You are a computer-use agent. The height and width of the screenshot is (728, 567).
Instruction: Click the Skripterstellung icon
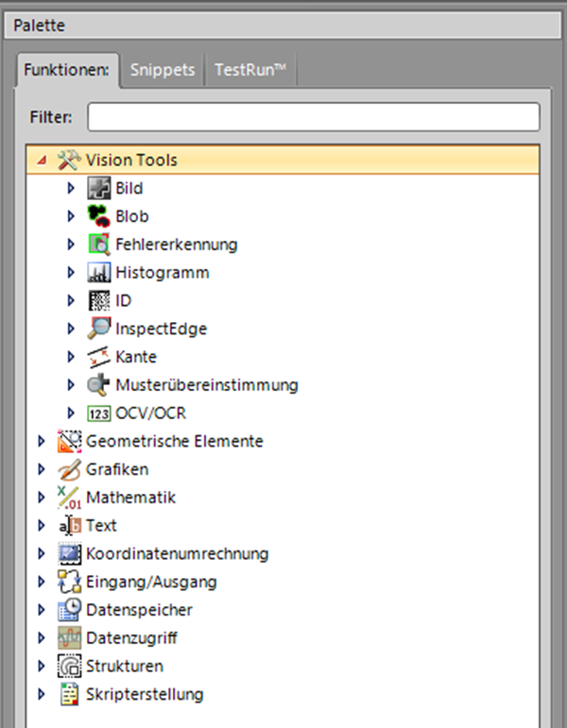pos(69,695)
